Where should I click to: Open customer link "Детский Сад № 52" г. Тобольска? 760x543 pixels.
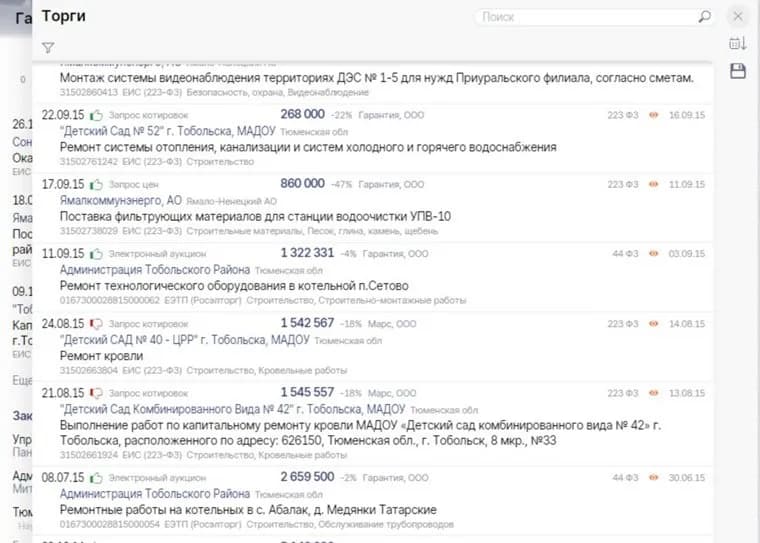point(169,131)
